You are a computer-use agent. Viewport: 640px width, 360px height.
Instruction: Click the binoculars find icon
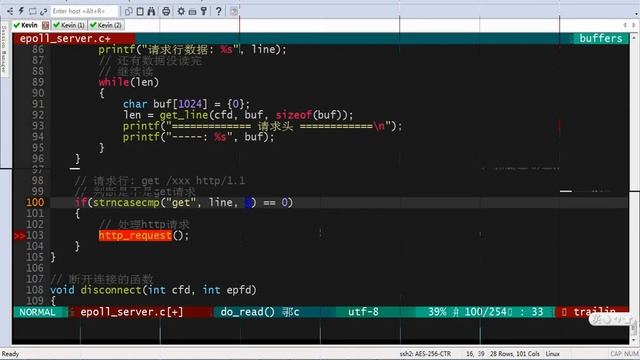[x=151, y=11]
